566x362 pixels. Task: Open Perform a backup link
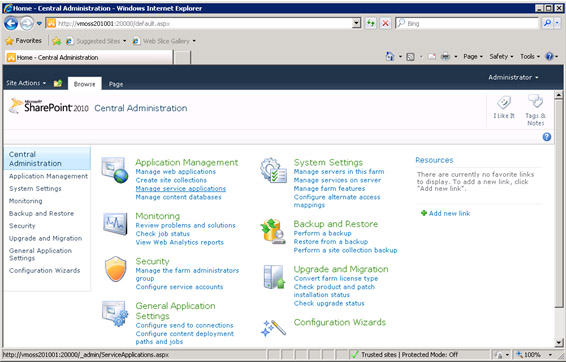click(322, 233)
